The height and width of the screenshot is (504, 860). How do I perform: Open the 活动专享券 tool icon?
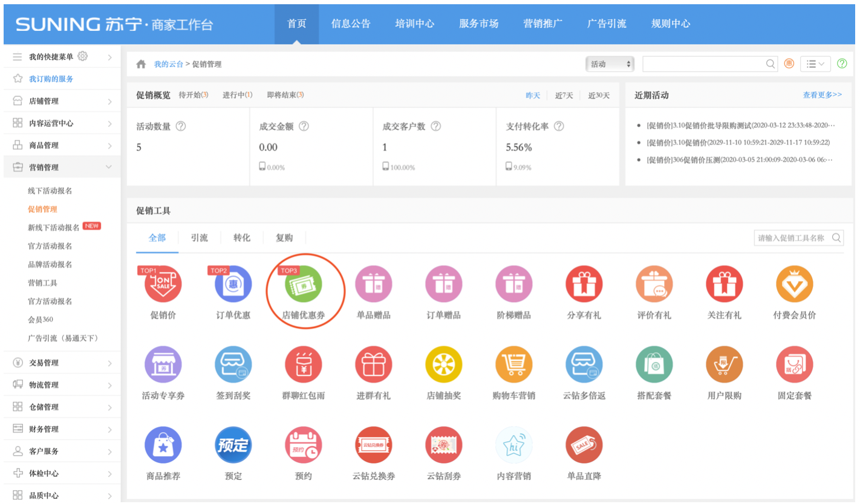point(163,364)
